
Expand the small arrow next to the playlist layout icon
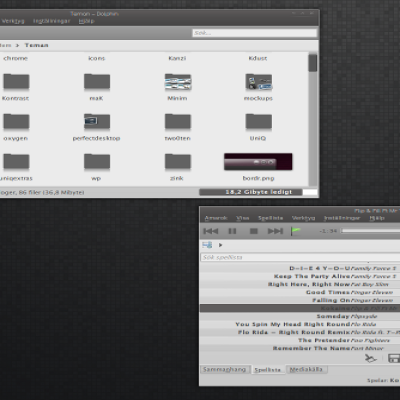(x=220, y=245)
